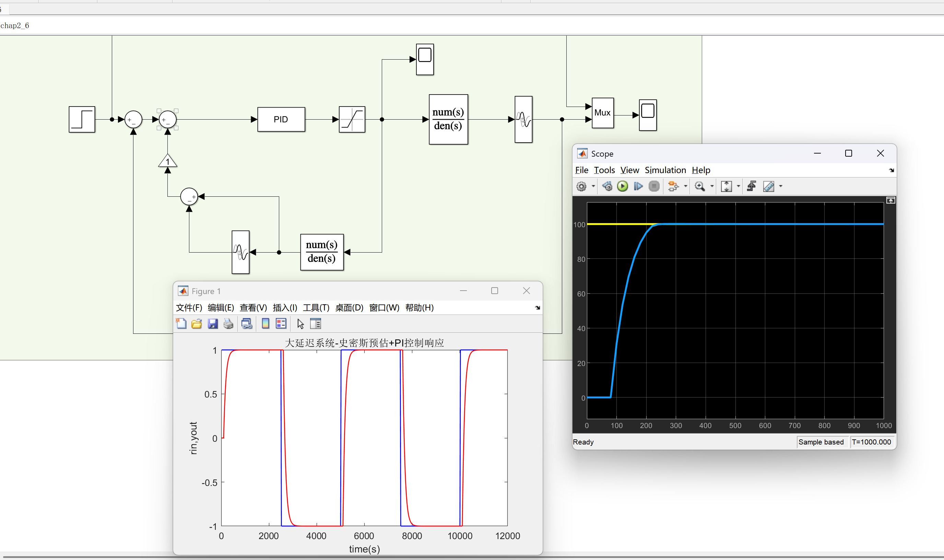The image size is (944, 560).
Task: Click the yellow step signal line
Action: [x=619, y=224]
